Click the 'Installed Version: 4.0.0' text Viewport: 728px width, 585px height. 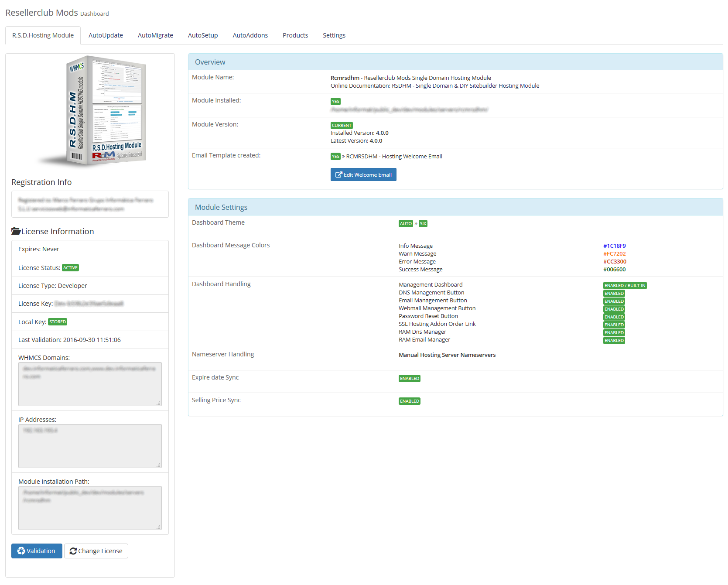click(359, 133)
